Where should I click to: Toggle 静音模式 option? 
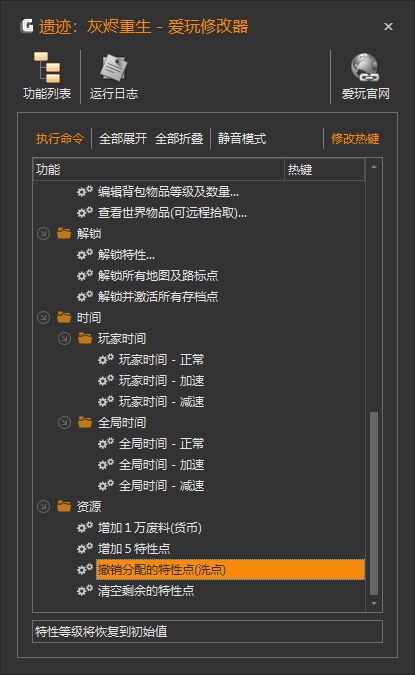(x=242, y=139)
